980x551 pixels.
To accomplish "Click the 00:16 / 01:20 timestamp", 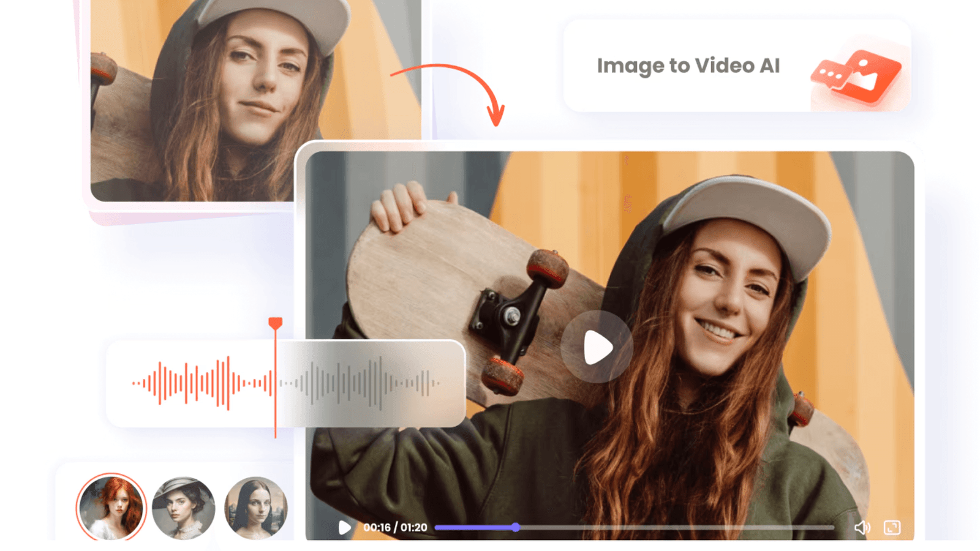I will point(395,527).
